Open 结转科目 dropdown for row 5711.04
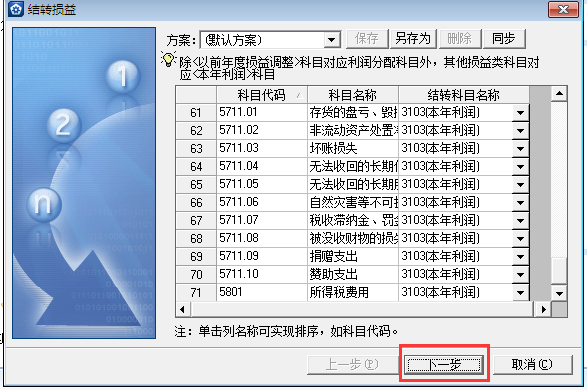587x390 pixels. pos(521,167)
